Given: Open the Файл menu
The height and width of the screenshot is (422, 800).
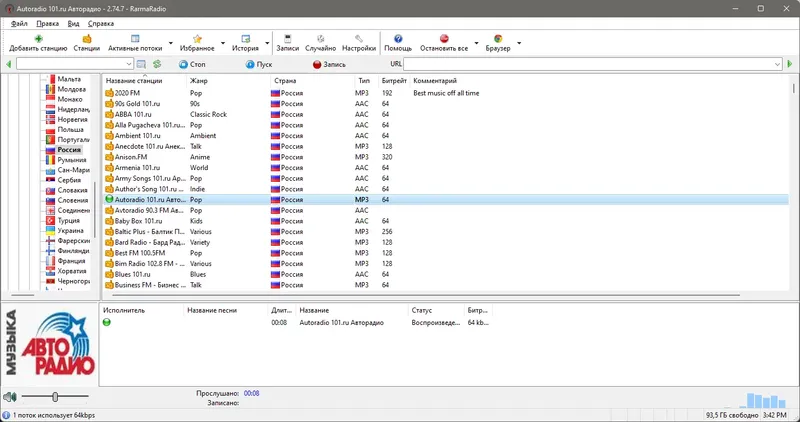Looking at the screenshot, I should 19,23.
